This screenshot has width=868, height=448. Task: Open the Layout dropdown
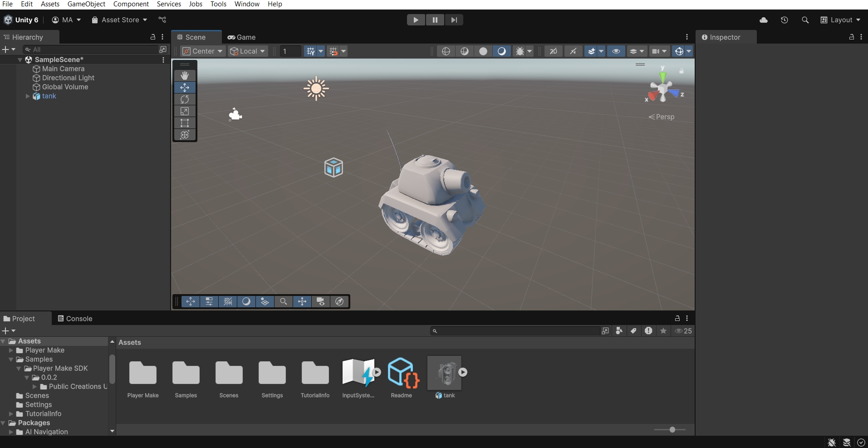pyautogui.click(x=840, y=20)
